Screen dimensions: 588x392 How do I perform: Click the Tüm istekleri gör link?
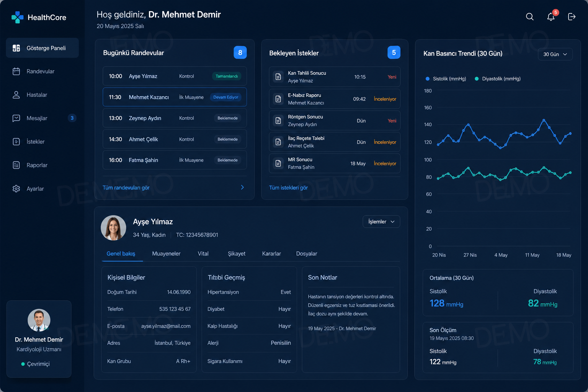tap(288, 188)
